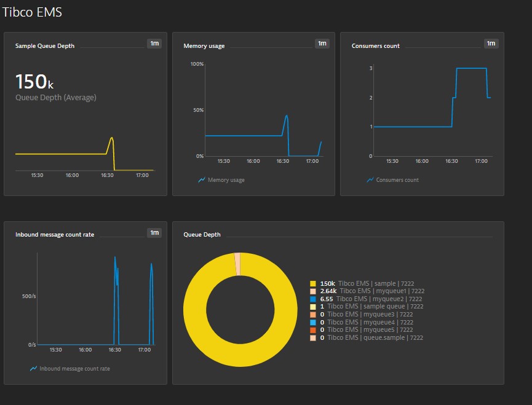Click the 'Inbound message count rate' tile title
532x405 pixels.
(x=55, y=235)
